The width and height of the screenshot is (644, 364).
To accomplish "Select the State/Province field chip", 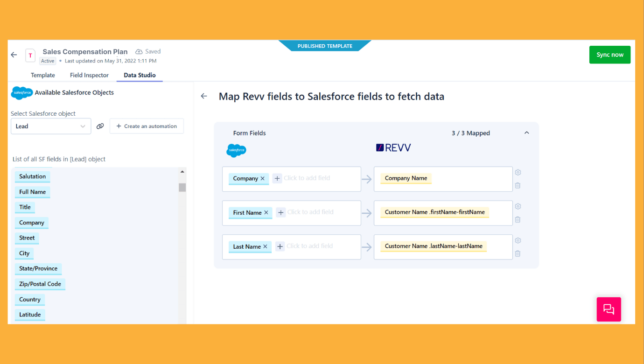I will (38, 268).
